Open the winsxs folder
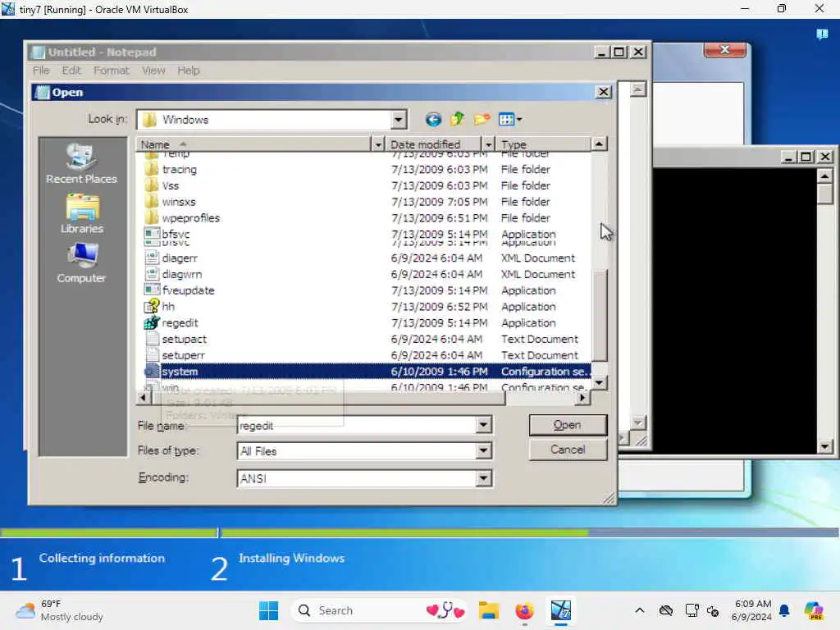 click(x=179, y=202)
